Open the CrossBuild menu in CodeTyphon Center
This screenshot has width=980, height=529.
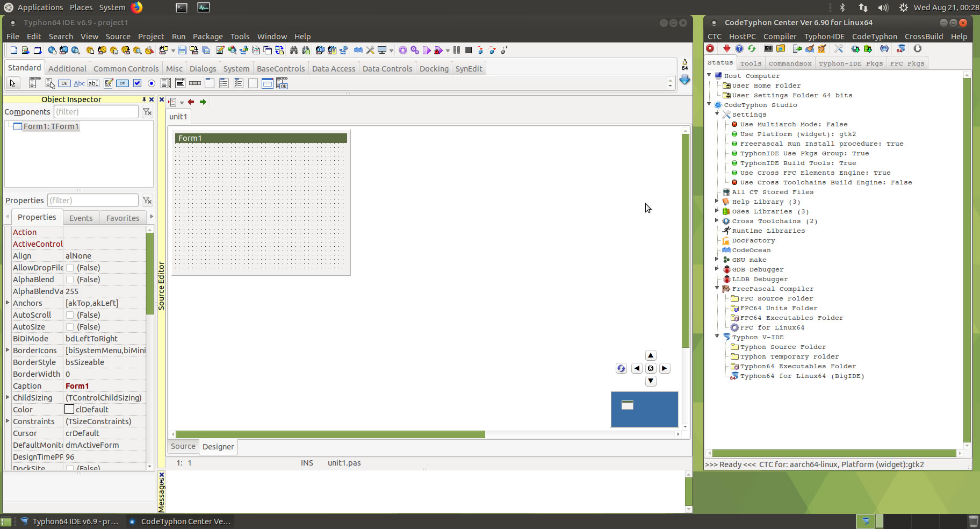[924, 37]
